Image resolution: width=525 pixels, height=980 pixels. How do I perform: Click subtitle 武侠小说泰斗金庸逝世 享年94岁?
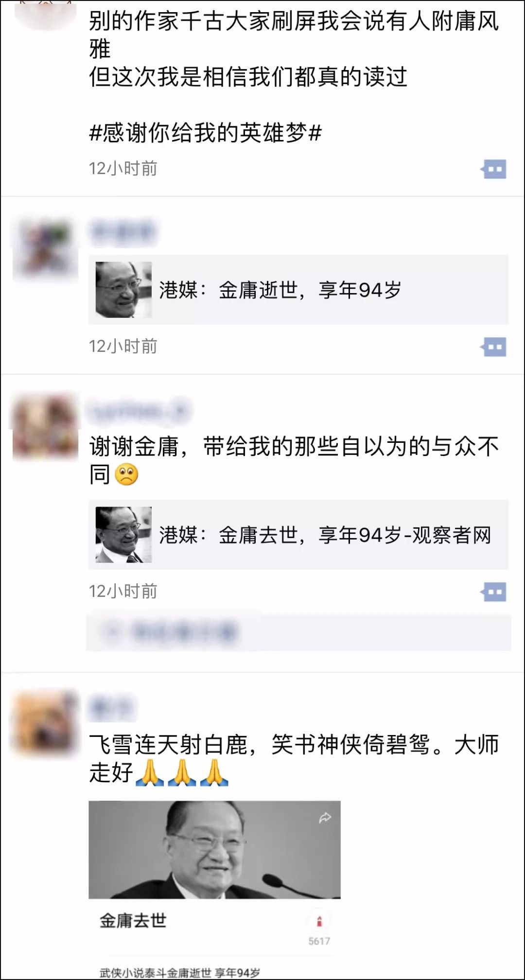[x=179, y=972]
